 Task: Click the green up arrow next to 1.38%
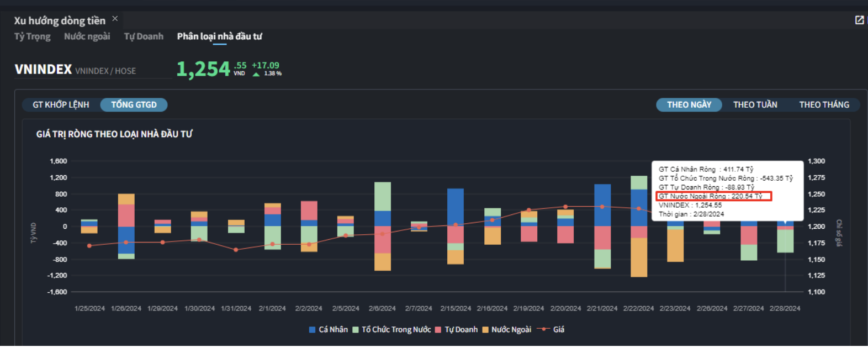(x=256, y=74)
